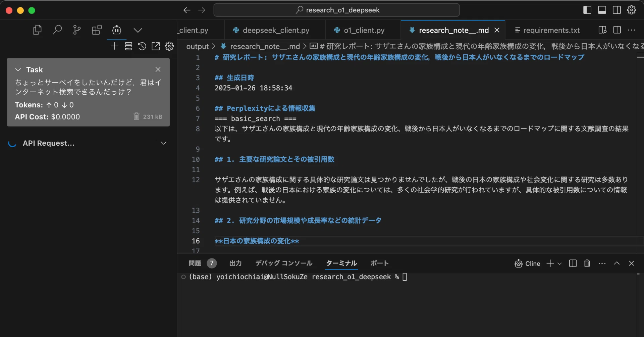
Task: Open markdown preview to the side icon
Action: (602, 30)
